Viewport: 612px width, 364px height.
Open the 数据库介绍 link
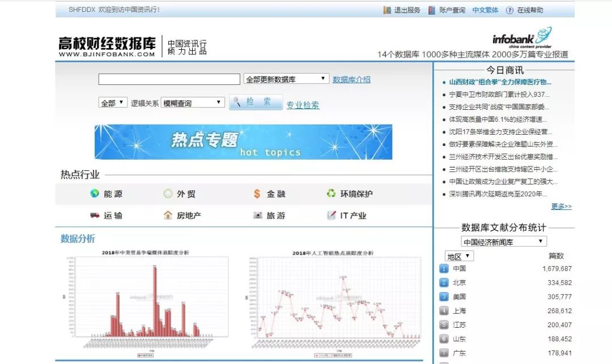click(351, 79)
